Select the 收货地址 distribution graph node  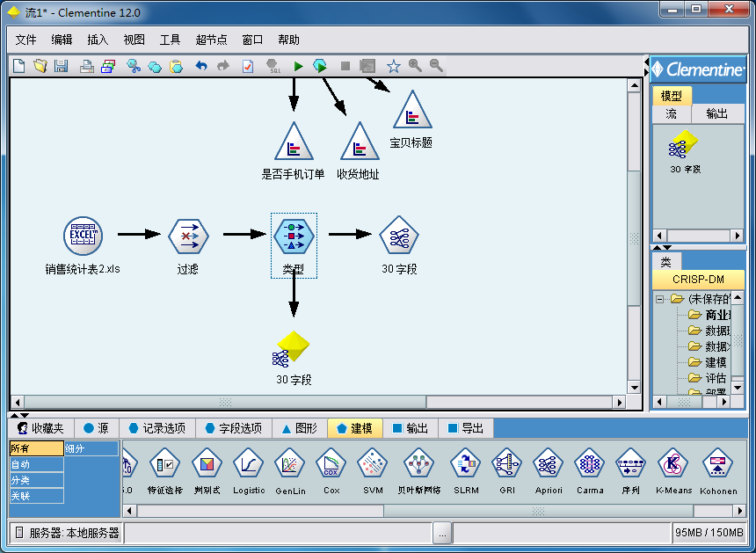(x=360, y=142)
